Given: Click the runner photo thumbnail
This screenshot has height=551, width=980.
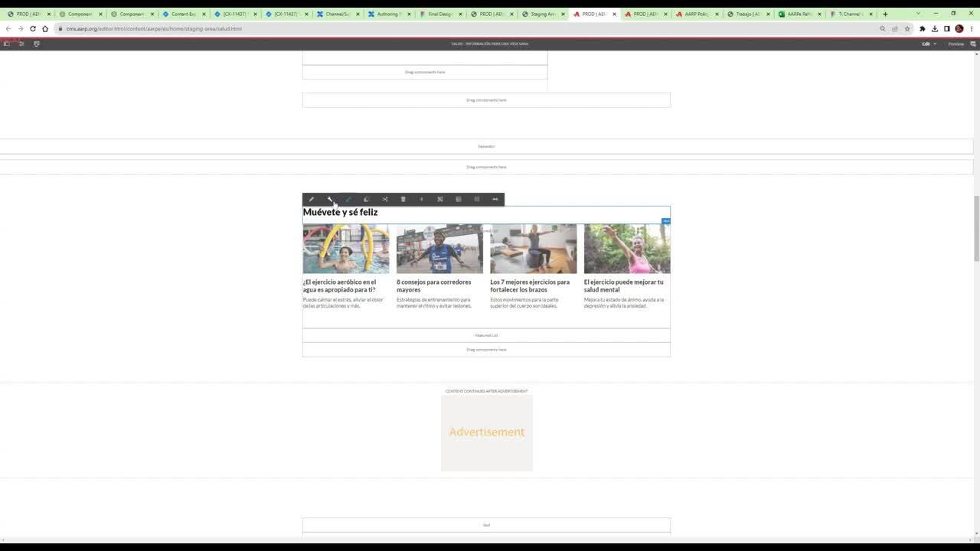Looking at the screenshot, I should click(439, 249).
